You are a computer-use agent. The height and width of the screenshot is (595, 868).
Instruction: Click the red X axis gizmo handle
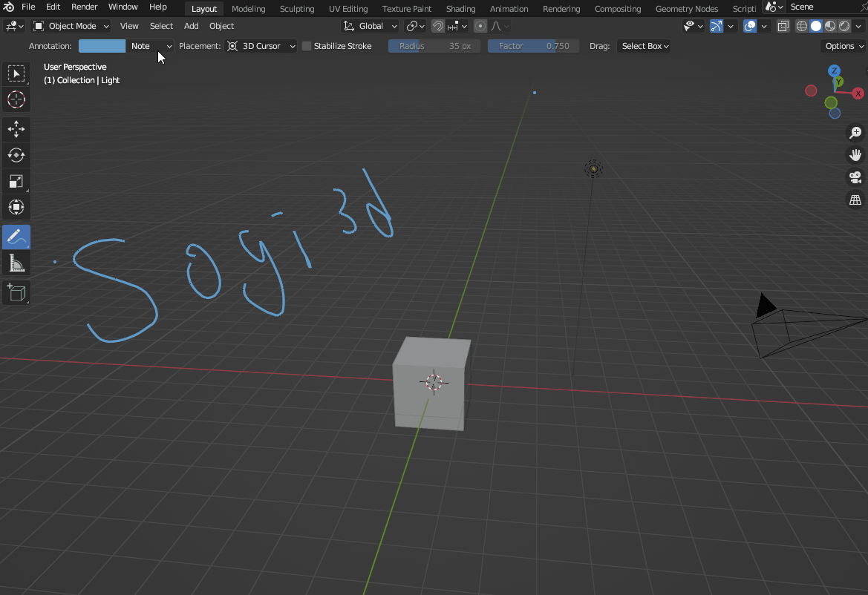(x=858, y=93)
